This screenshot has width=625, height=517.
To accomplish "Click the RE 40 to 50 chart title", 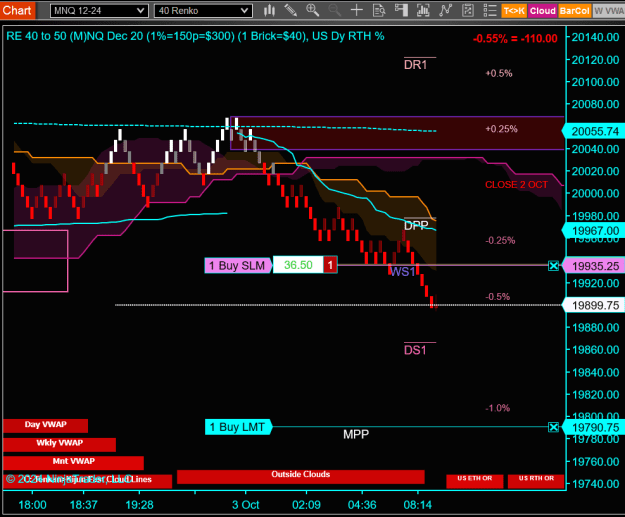I will point(195,36).
